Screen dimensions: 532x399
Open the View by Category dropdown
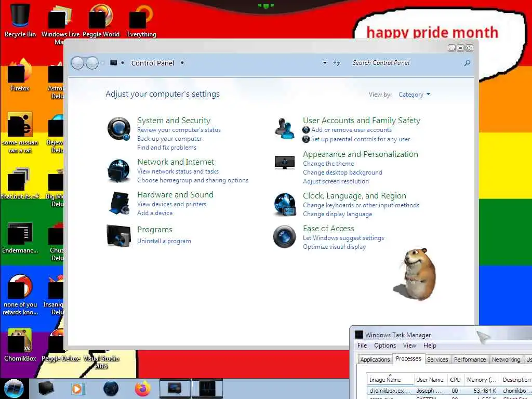point(414,95)
